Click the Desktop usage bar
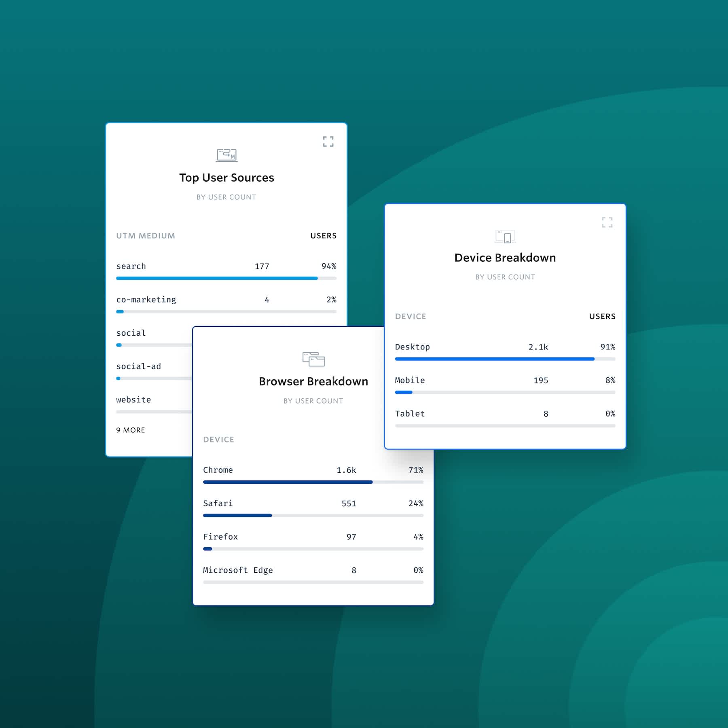The image size is (728, 728). [x=505, y=359]
